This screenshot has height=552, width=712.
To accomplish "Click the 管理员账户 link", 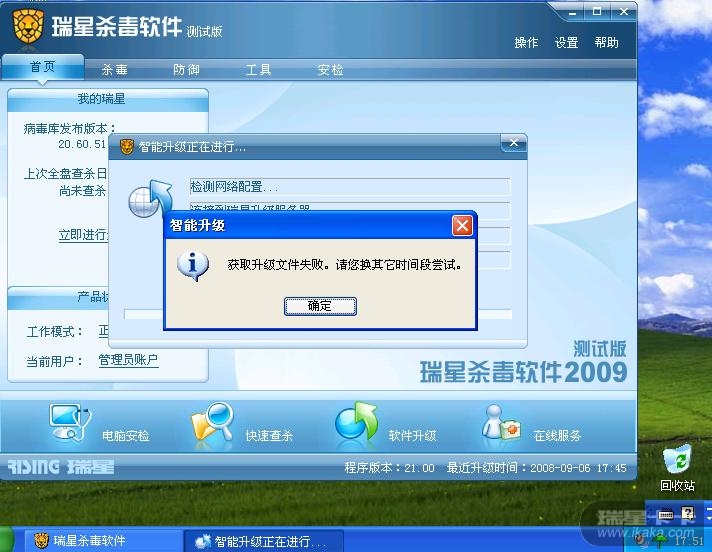I will [x=129, y=360].
